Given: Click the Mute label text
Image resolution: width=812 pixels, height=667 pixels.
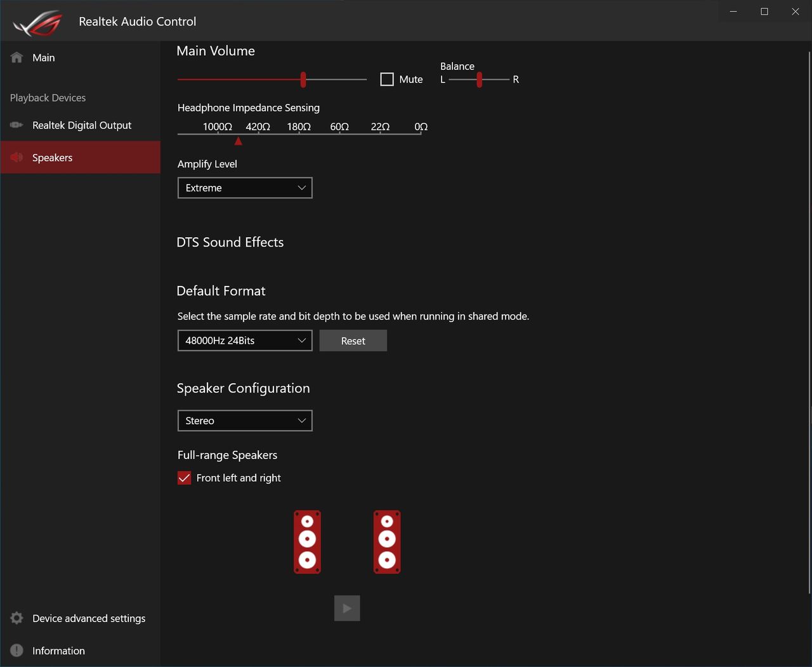Looking at the screenshot, I should 411,79.
